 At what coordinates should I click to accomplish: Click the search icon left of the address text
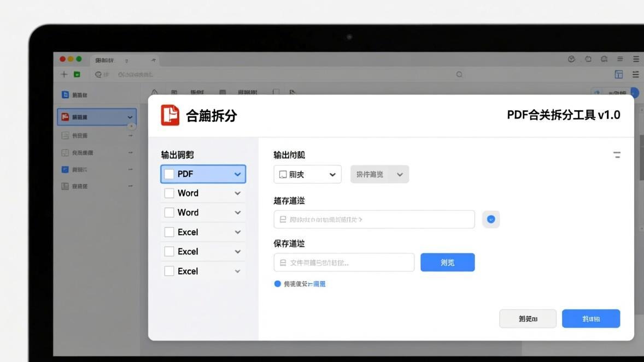coord(98,75)
